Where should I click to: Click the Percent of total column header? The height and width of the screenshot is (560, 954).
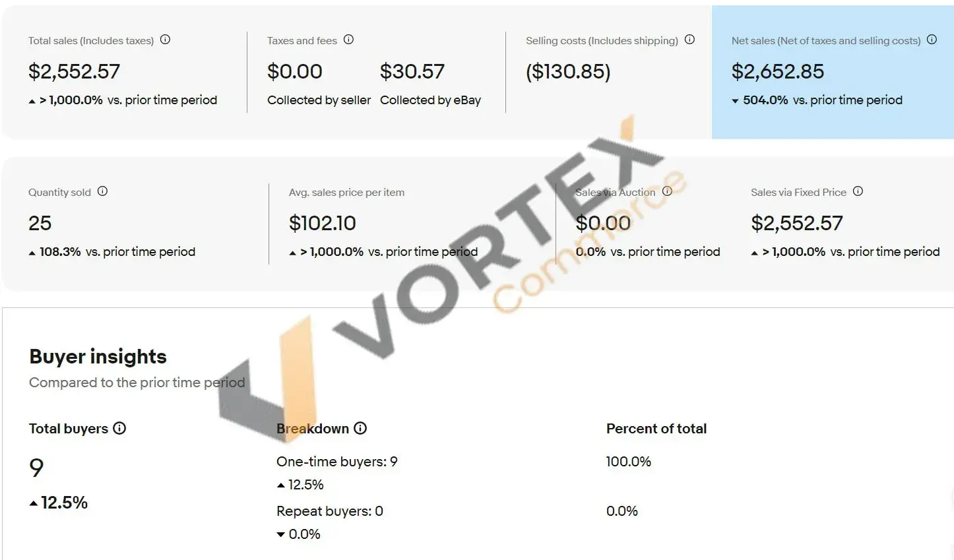pos(656,429)
